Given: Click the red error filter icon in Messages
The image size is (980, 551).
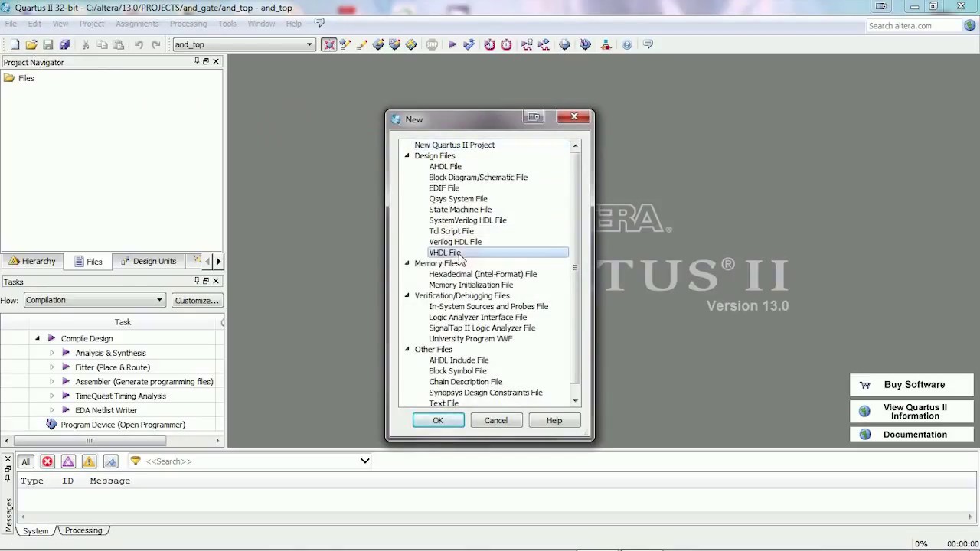Looking at the screenshot, I should (x=47, y=461).
